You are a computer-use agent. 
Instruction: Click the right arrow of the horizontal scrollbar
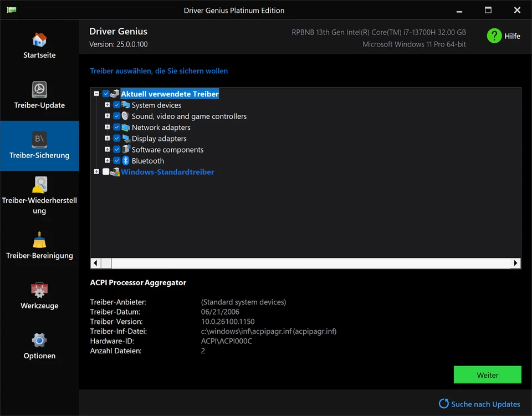516,262
